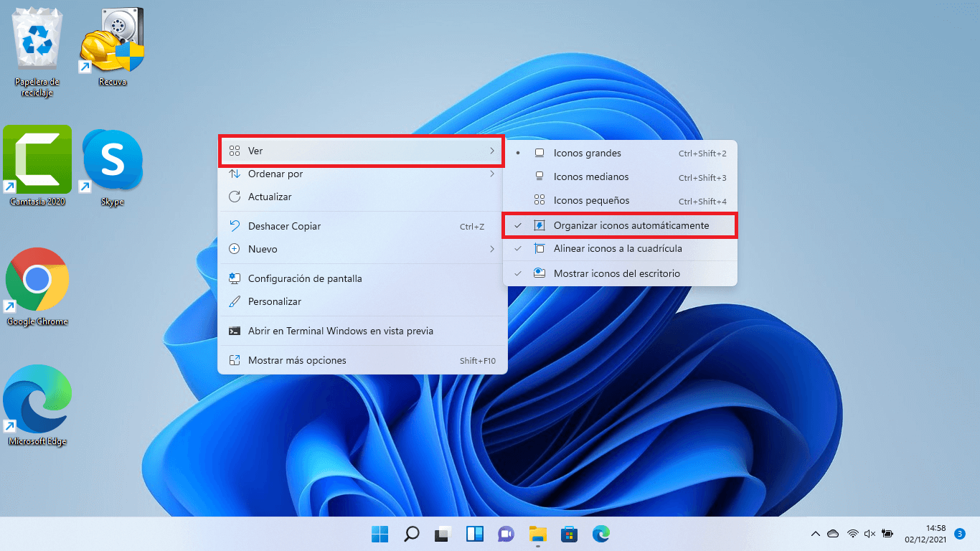Screen dimensions: 980x551
Task: Toggle Organizar iconos automáticamente
Action: coord(620,225)
